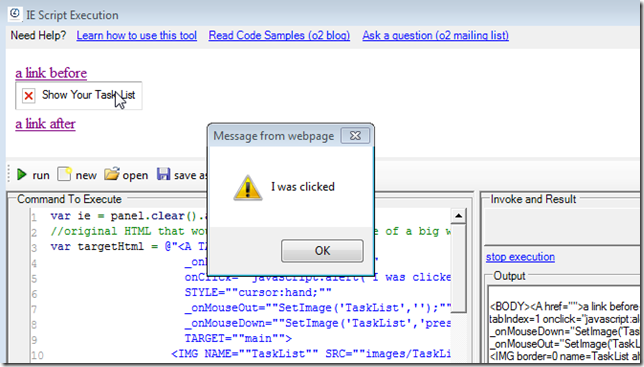
Task: Click the Message from webpage dialog title
Action: (x=274, y=136)
